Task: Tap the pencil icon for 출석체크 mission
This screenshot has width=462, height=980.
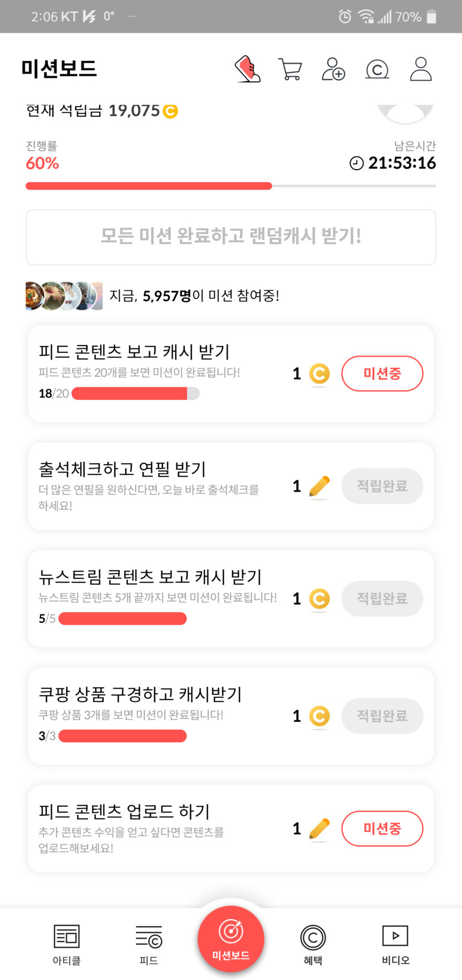Action: coord(319,487)
